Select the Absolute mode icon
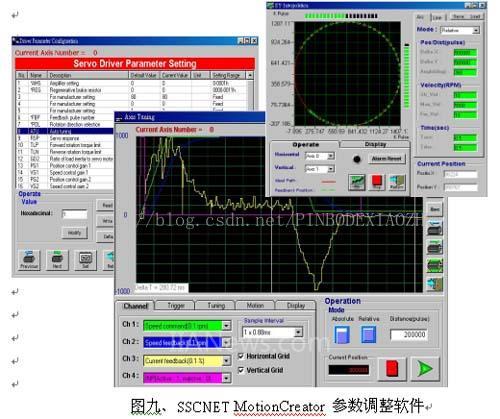 pyautogui.click(x=342, y=335)
